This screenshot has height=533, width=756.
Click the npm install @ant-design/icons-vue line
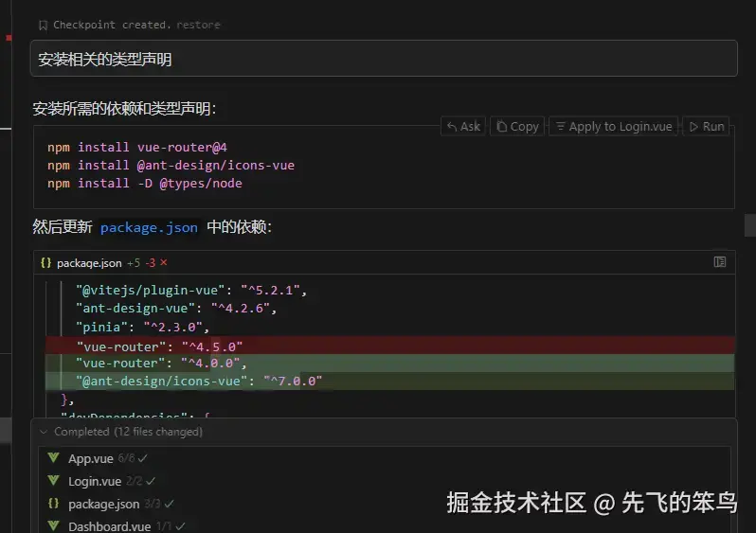click(171, 166)
